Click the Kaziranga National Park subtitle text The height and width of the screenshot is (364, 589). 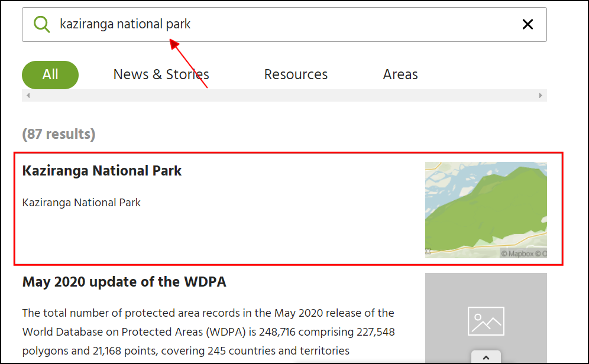(82, 203)
